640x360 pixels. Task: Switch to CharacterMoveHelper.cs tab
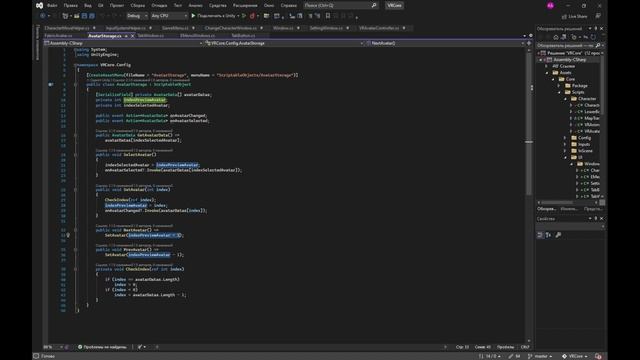67,28
